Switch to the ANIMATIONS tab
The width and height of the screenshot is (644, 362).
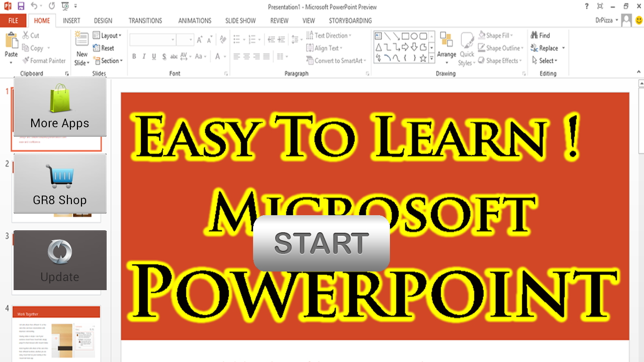coord(195,21)
